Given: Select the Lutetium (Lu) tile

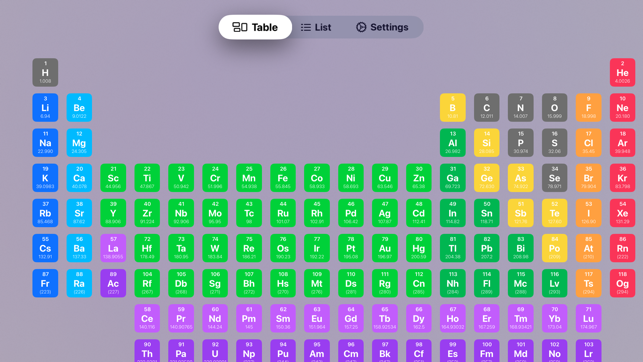Looking at the screenshot, I should (588, 319).
